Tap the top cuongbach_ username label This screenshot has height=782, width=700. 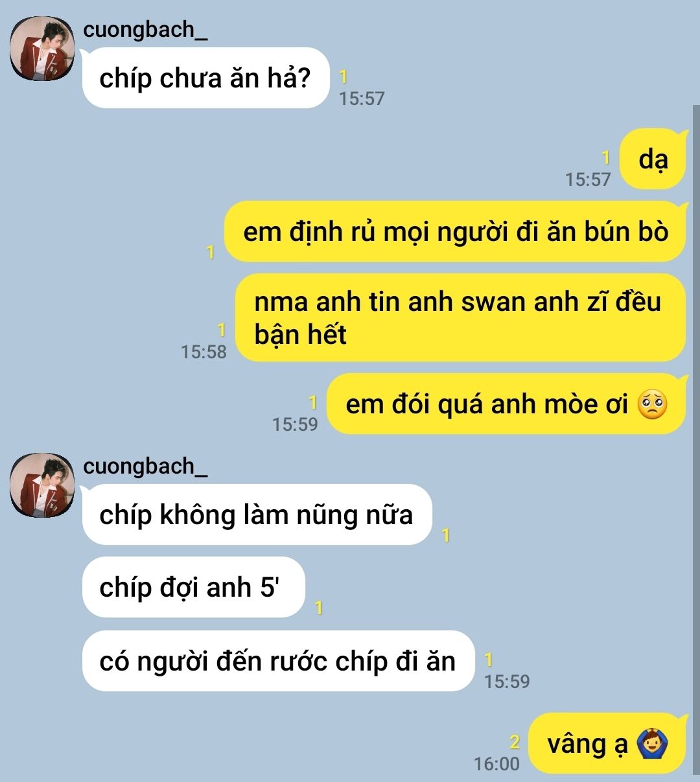pos(145,29)
